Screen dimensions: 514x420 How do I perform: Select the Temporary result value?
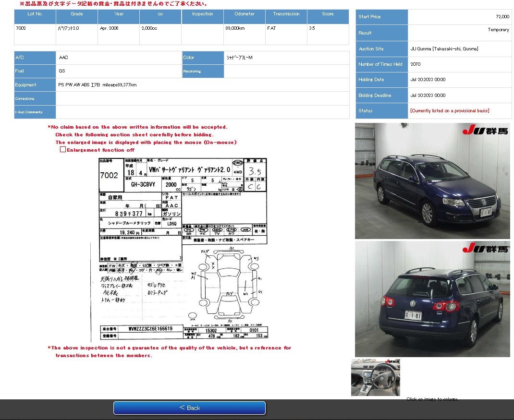pyautogui.click(x=498, y=29)
